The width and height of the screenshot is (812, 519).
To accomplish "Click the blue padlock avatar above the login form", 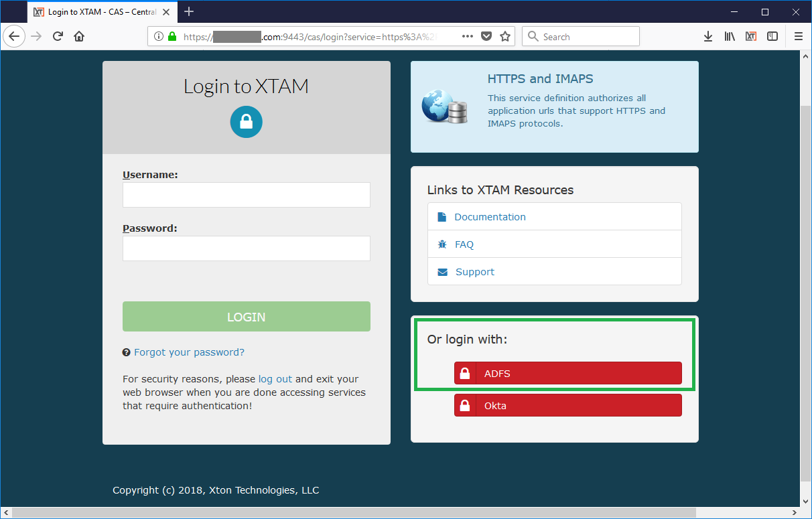I will point(246,122).
